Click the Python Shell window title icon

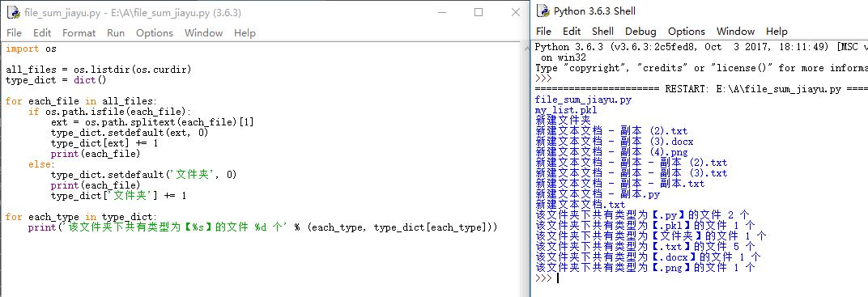tap(543, 11)
